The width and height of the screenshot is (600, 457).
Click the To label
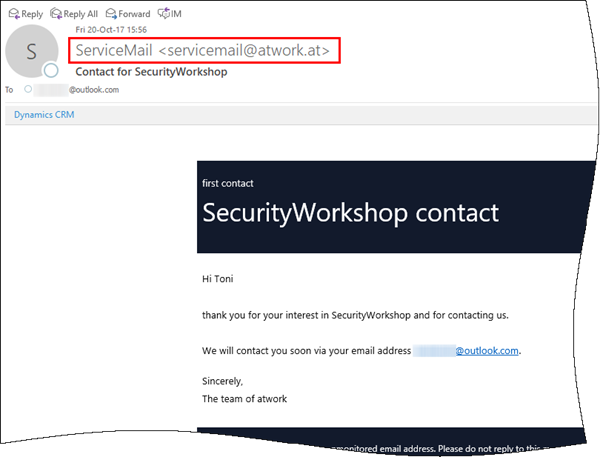9,90
